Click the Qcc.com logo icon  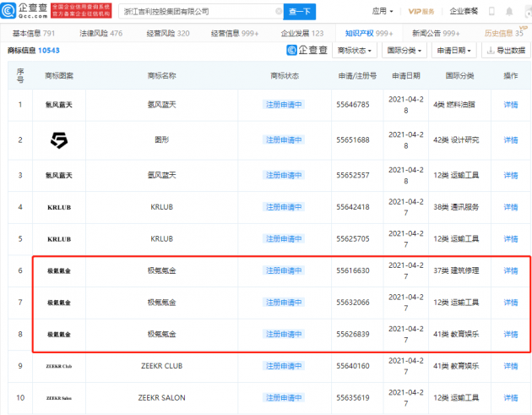pos(8,10)
